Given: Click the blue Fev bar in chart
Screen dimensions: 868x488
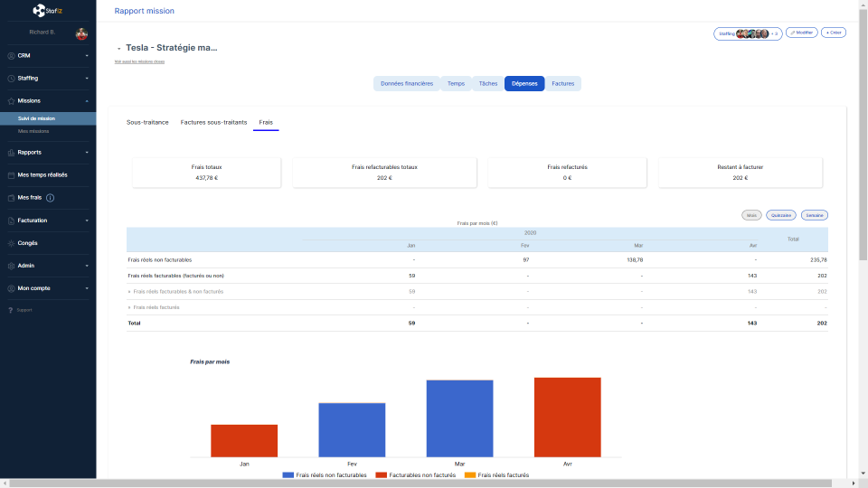Looking at the screenshot, I should 352,430.
